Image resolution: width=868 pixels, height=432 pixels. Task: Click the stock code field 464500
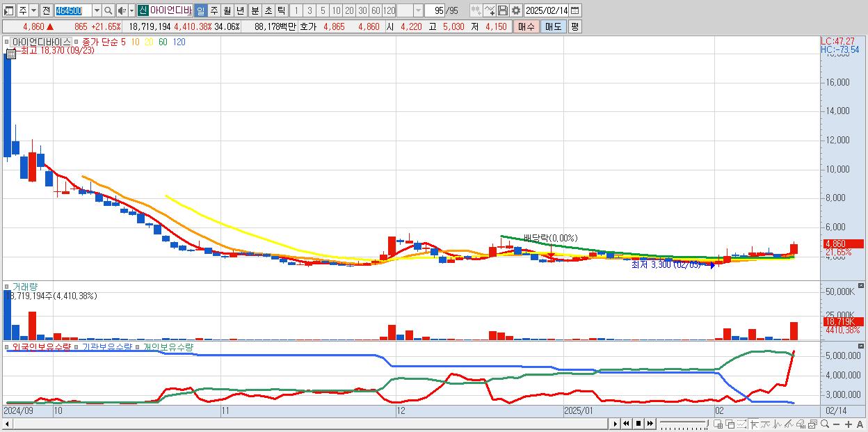tap(73, 10)
